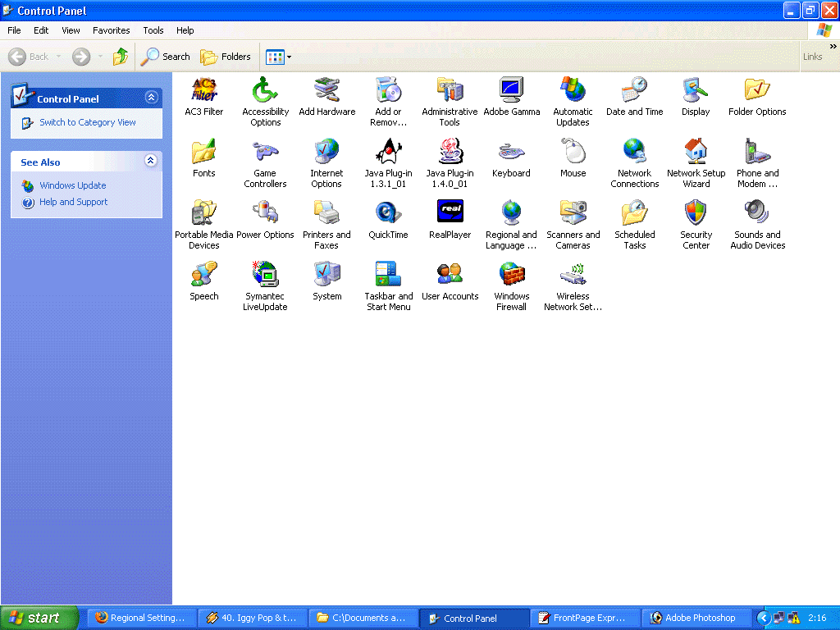Screen dimensions: 840x630
Task: Open the Tools menu
Action: pyautogui.click(x=153, y=30)
